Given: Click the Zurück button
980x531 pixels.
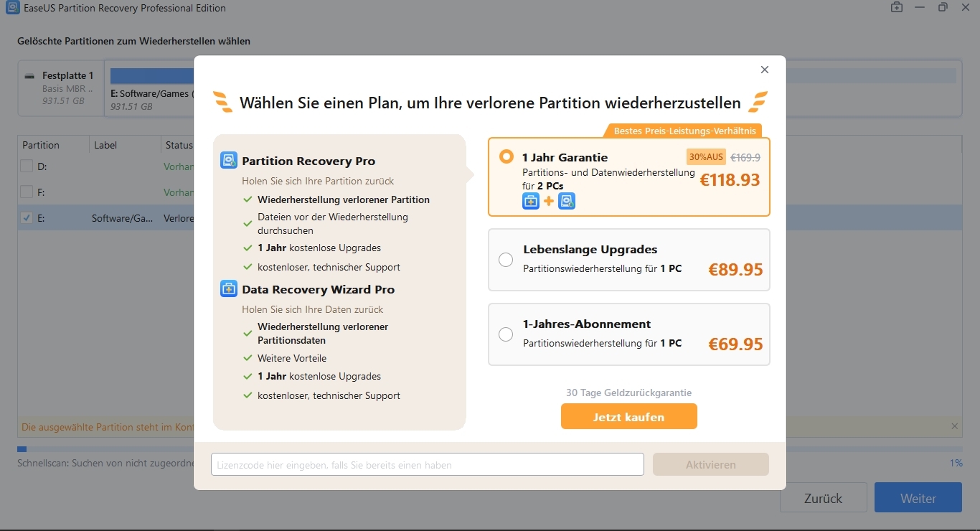Looking at the screenshot, I should click(823, 498).
